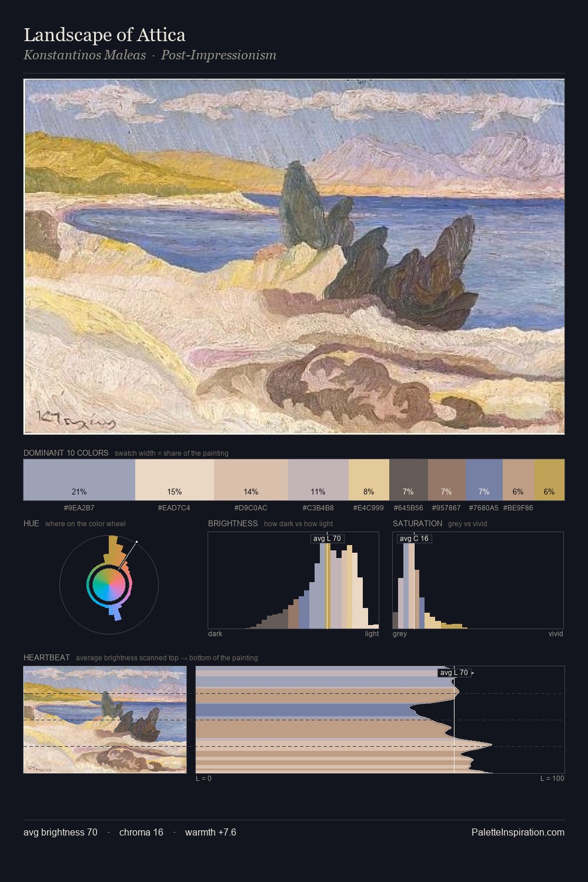This screenshot has height=882, width=588.
Task: Click the BRIGHTNESS section heading
Action: tap(233, 523)
